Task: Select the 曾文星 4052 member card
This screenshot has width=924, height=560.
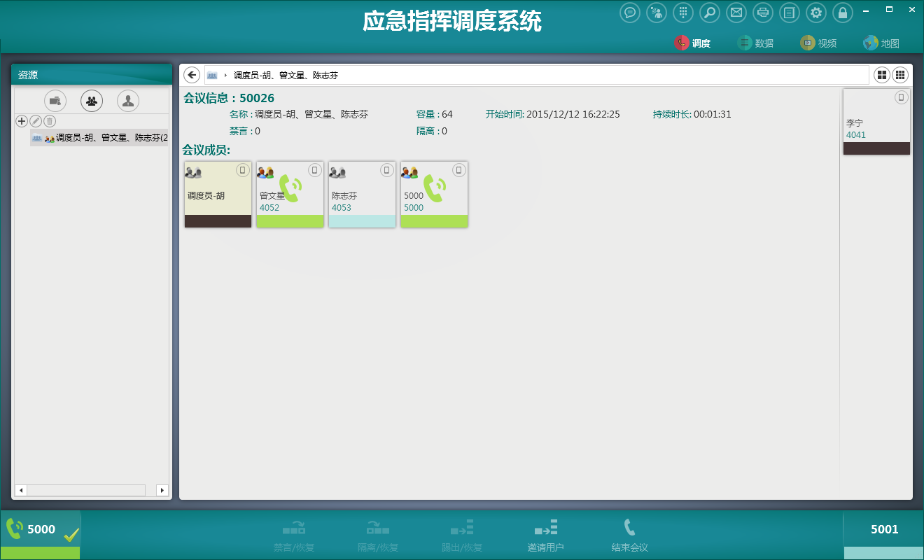Action: pos(290,194)
